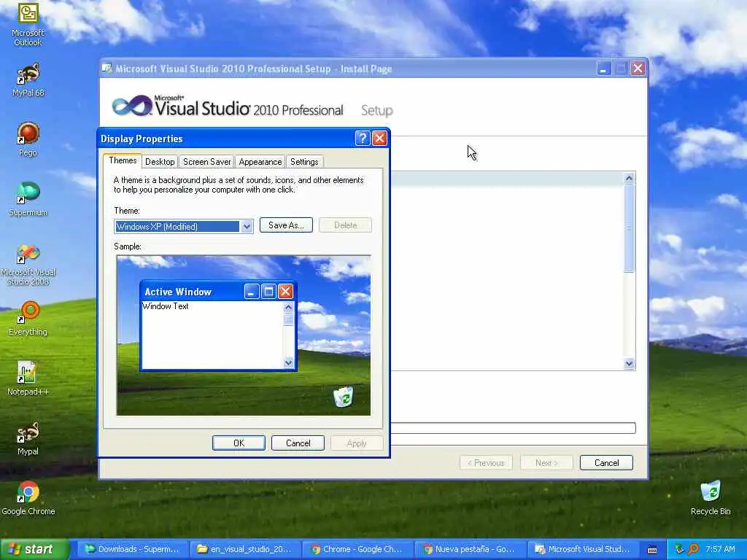
Task: Switch to Chrome - Google Chrome taskbar item
Action: click(357, 550)
